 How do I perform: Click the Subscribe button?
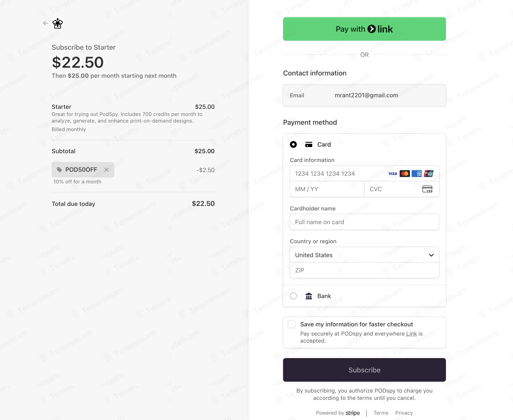click(x=364, y=370)
